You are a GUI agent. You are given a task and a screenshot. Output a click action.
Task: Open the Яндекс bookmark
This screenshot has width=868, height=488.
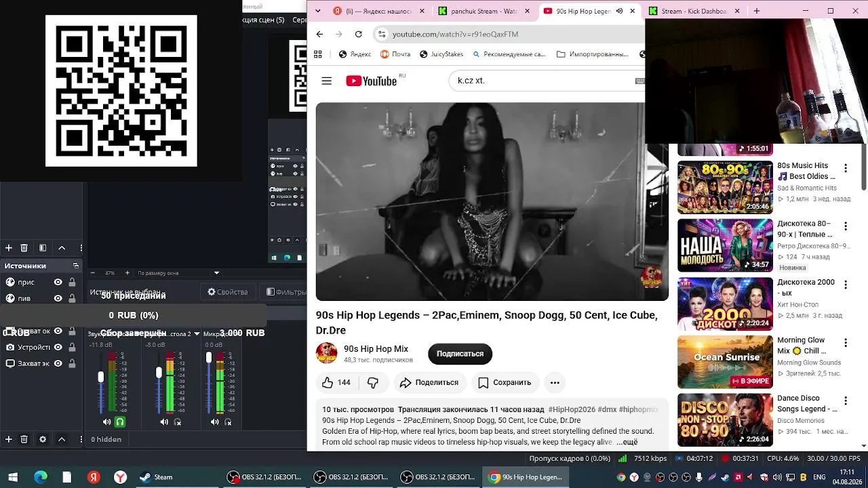pyautogui.click(x=355, y=54)
